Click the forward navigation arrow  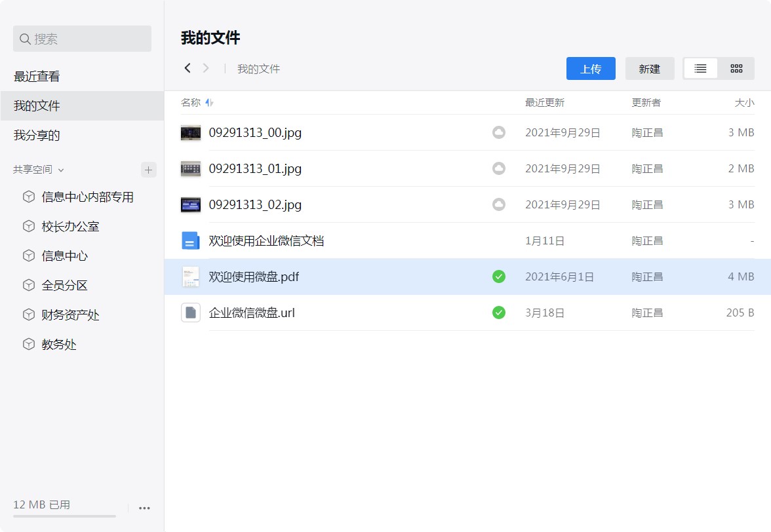206,68
